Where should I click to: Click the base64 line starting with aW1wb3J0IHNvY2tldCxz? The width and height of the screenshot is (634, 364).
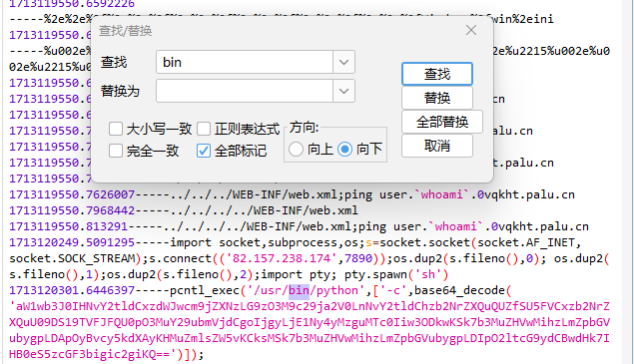310,306
